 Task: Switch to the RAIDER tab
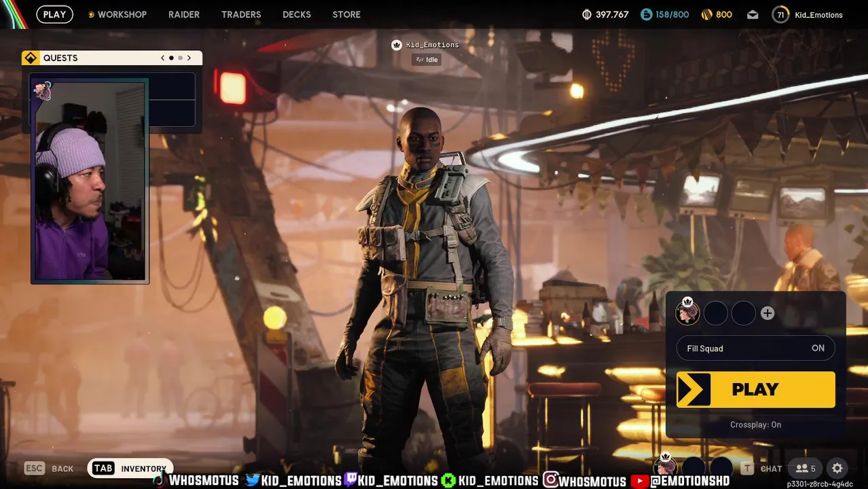[183, 14]
